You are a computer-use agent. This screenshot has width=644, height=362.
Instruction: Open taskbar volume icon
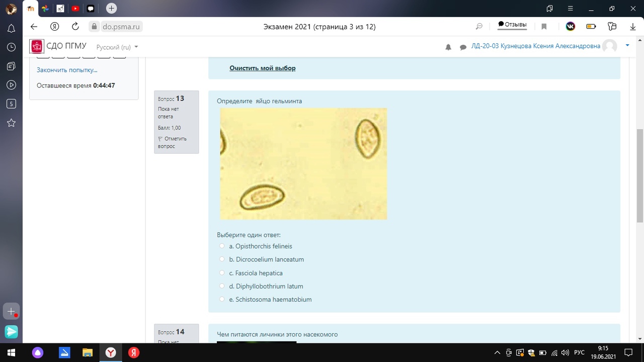click(565, 352)
